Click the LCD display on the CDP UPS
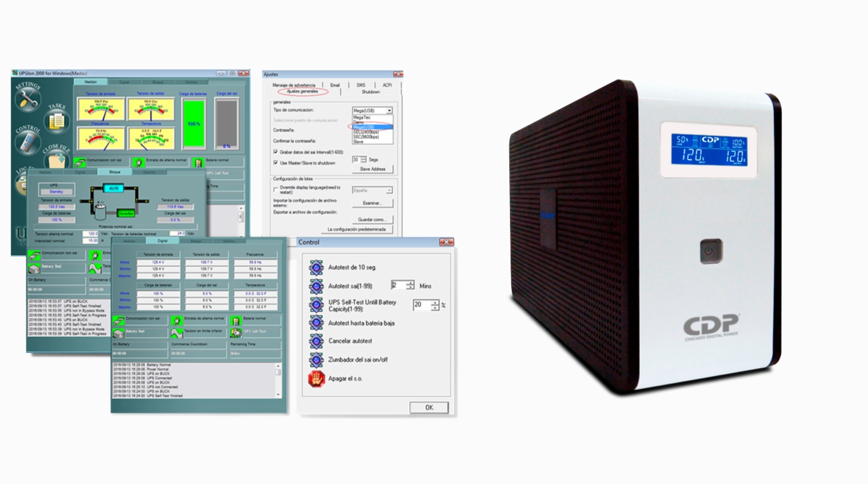The image size is (868, 484). [709, 150]
